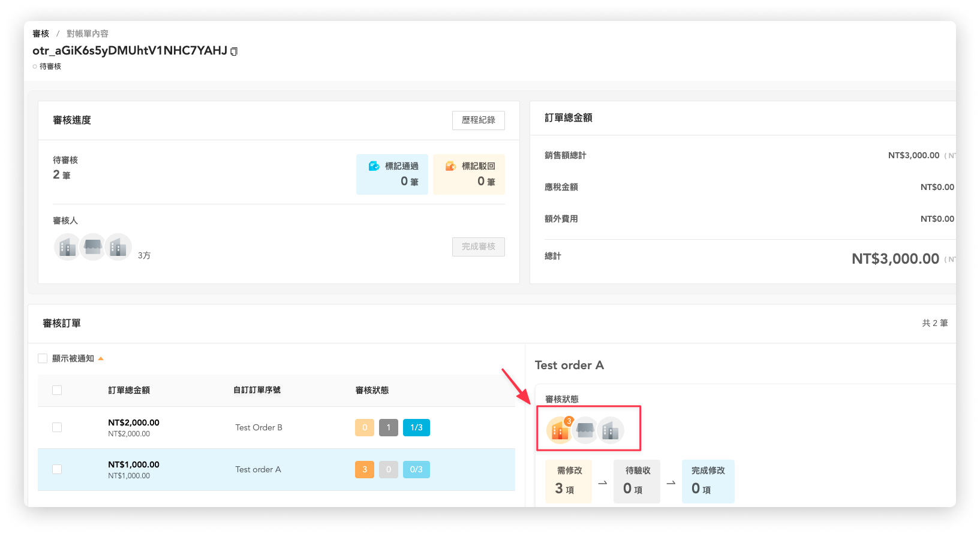Click the 3方 reviewer count text
The width and height of the screenshot is (980, 534).
click(x=144, y=255)
